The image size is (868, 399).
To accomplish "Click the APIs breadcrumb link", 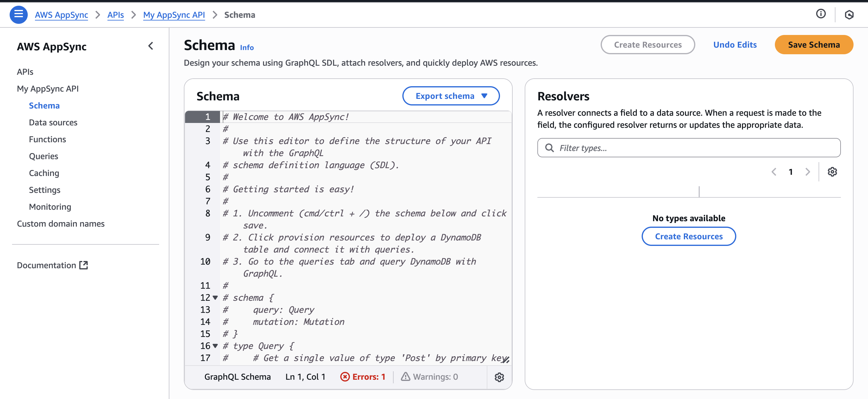I will tap(115, 15).
